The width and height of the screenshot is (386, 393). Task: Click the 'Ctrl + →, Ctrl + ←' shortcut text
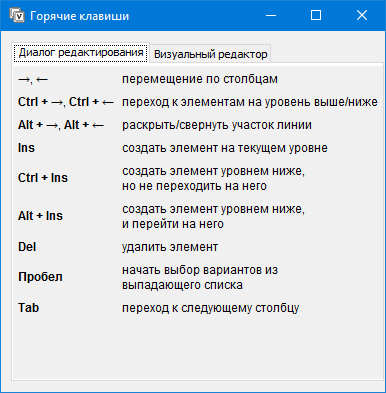point(66,102)
